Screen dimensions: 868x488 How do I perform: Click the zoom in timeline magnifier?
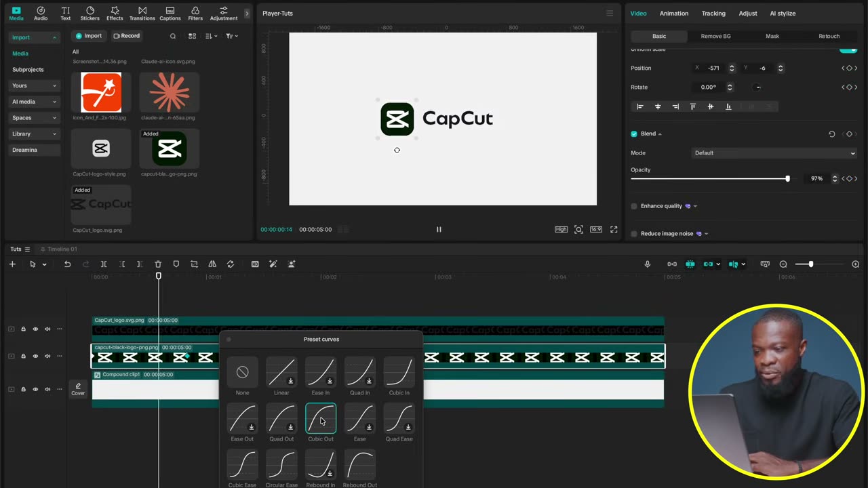click(x=856, y=264)
